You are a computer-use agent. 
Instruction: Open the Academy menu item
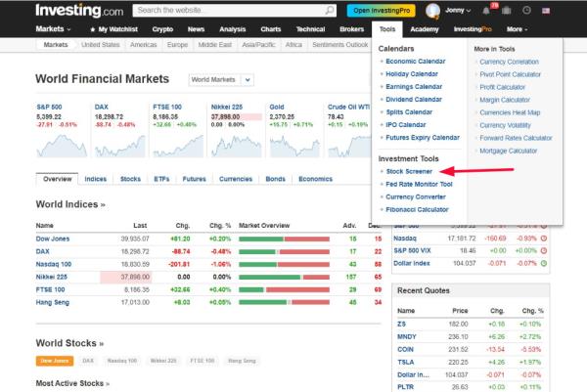click(x=425, y=29)
